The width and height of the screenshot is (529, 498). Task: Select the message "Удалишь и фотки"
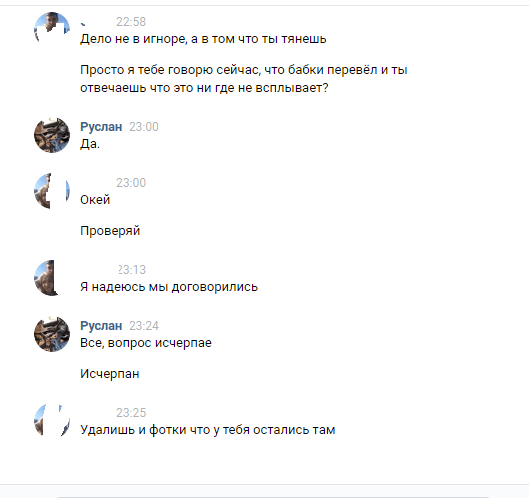pos(207,430)
